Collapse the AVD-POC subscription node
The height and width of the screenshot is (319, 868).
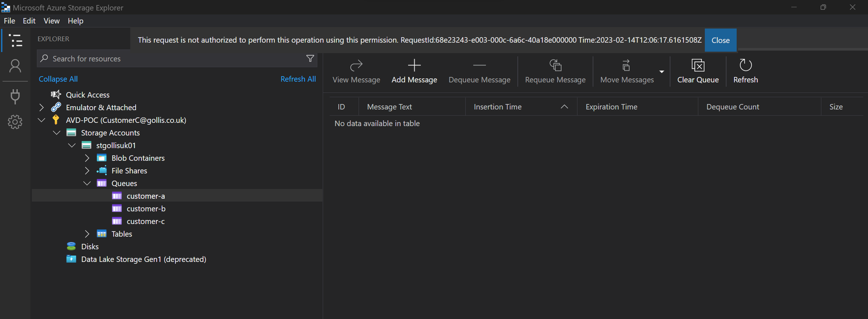(x=41, y=120)
